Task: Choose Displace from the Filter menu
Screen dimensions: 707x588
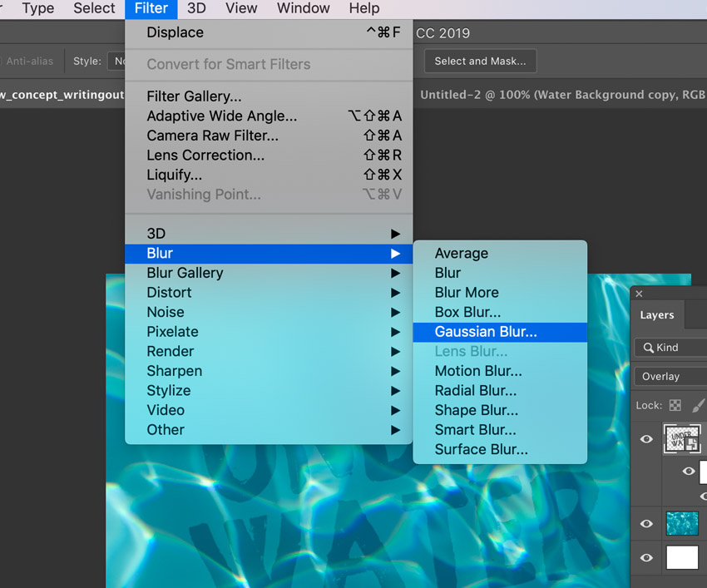Action: tap(269, 32)
